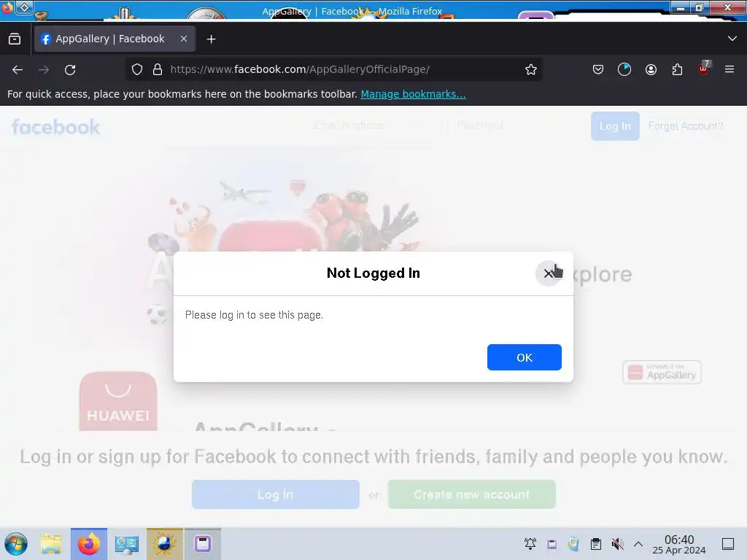Click the purple window app in taskbar
The height and width of the screenshot is (560, 747).
click(203, 544)
